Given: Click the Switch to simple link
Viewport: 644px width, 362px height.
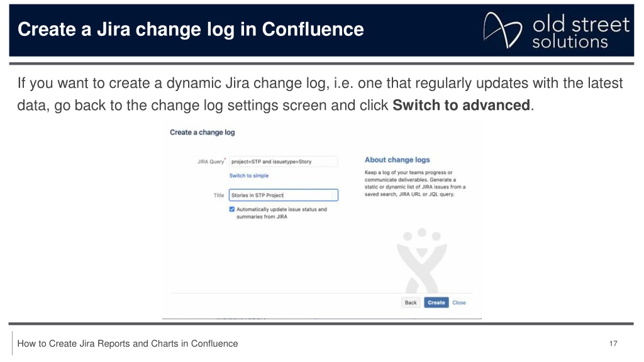Looking at the screenshot, I should coord(249,176).
